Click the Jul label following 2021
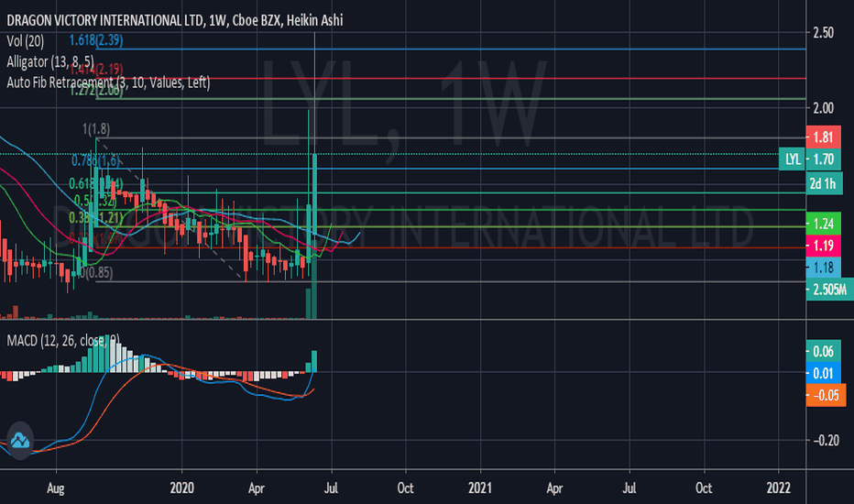854x504 pixels. pyautogui.click(x=630, y=488)
